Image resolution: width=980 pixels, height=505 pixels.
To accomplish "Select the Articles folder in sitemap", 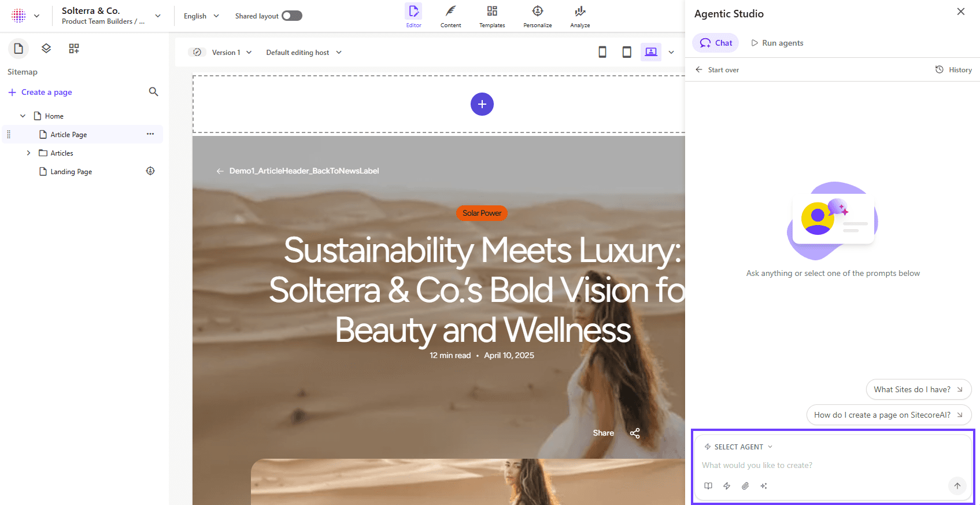I will (62, 153).
